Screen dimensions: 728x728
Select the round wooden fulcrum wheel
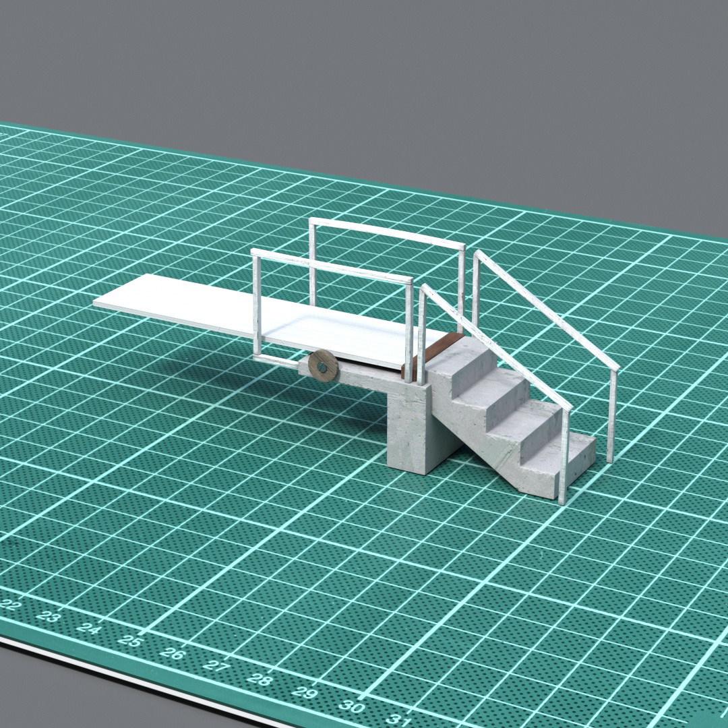[323, 366]
